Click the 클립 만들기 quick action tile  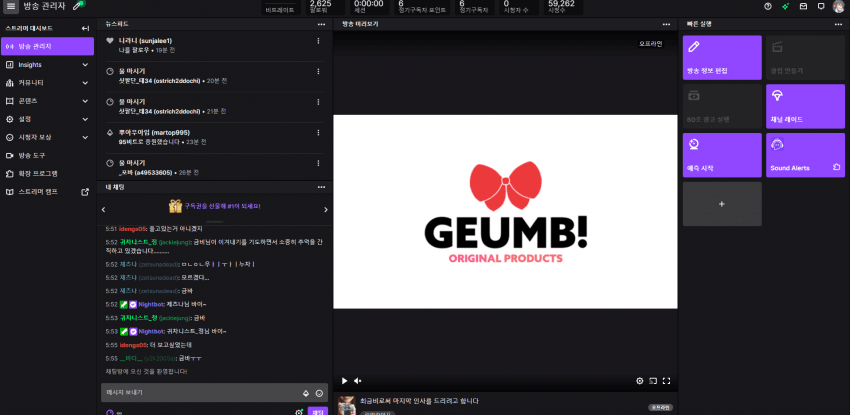(805, 57)
